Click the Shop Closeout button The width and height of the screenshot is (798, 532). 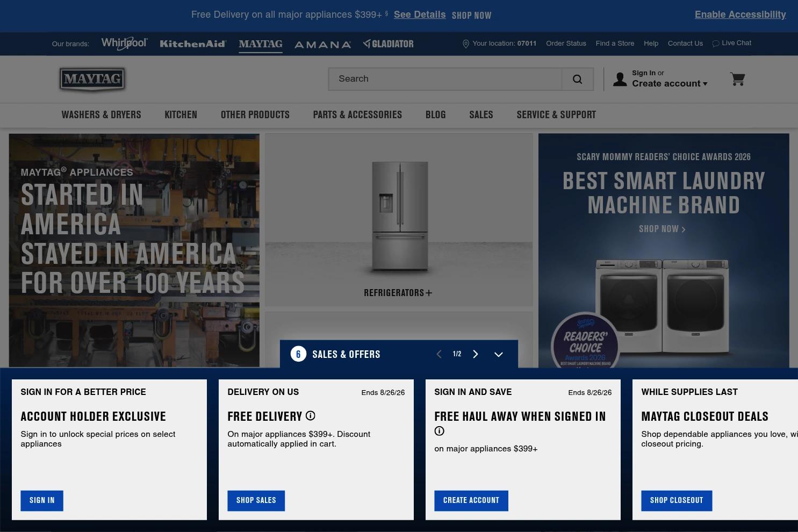(677, 501)
